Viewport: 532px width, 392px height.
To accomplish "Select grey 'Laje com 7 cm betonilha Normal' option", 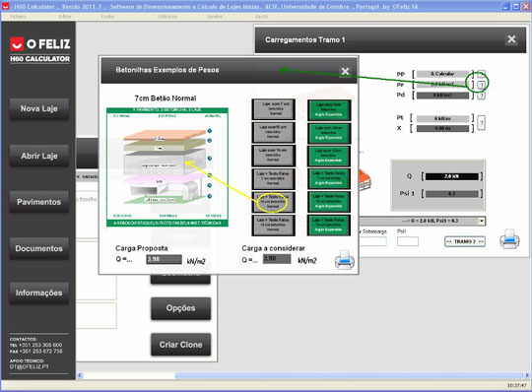I will (273, 109).
